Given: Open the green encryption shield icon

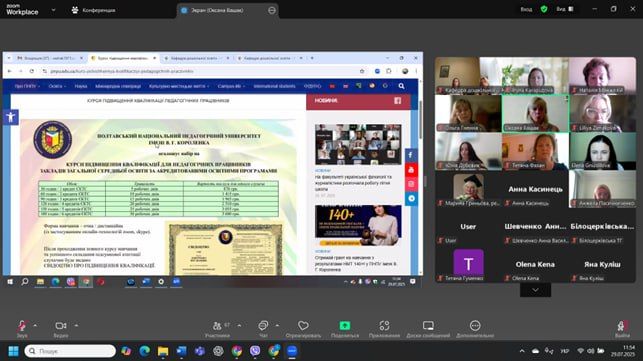Looking at the screenshot, I should [544, 9].
